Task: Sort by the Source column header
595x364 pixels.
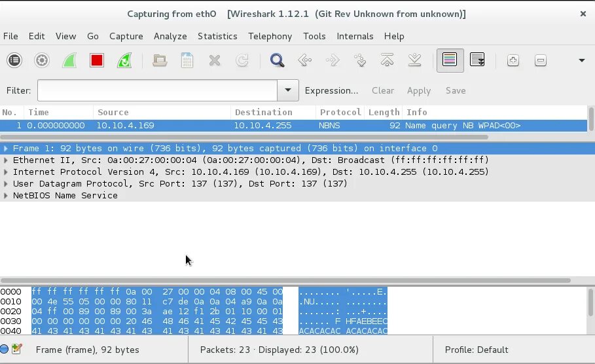Action: click(x=162, y=113)
